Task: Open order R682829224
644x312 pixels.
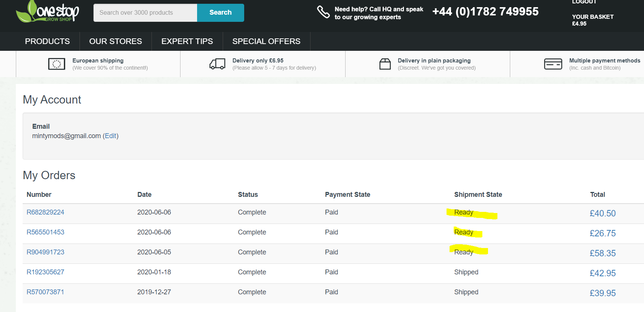Action: [x=45, y=212]
